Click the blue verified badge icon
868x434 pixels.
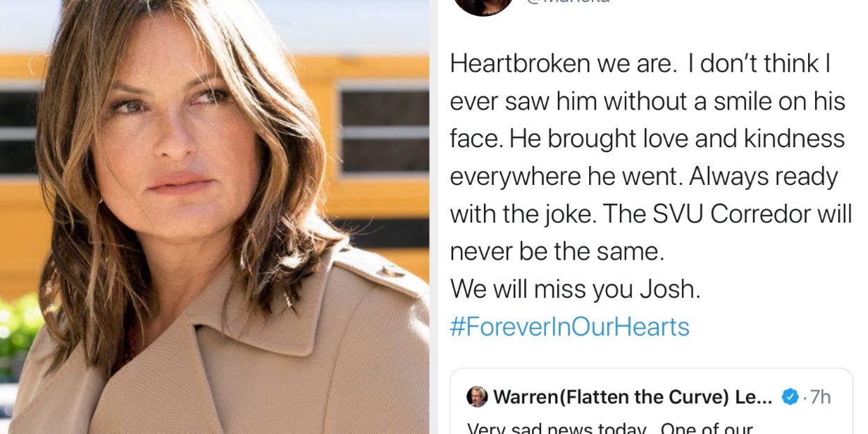tap(789, 397)
